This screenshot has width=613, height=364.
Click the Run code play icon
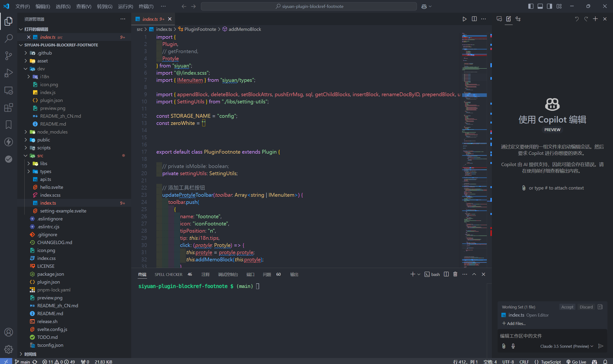click(x=464, y=19)
